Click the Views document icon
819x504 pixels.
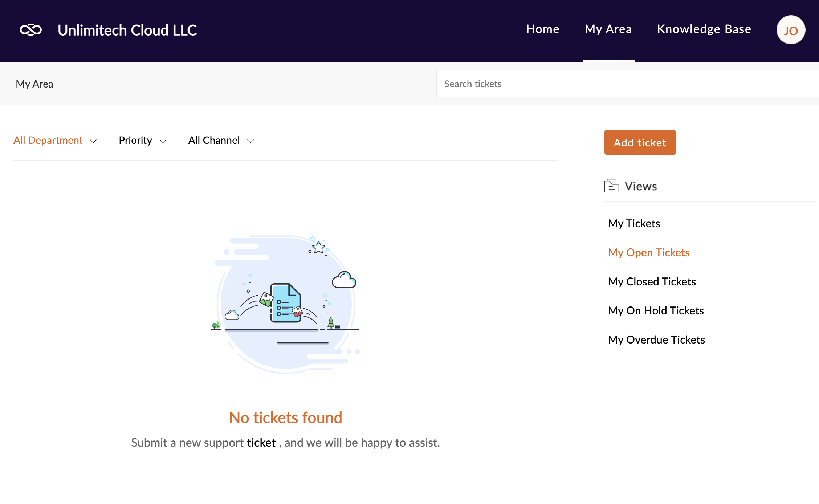tap(611, 186)
